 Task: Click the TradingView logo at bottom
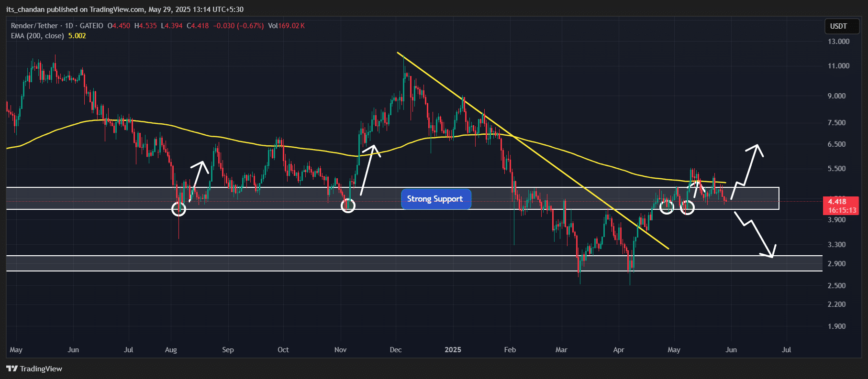click(34, 368)
